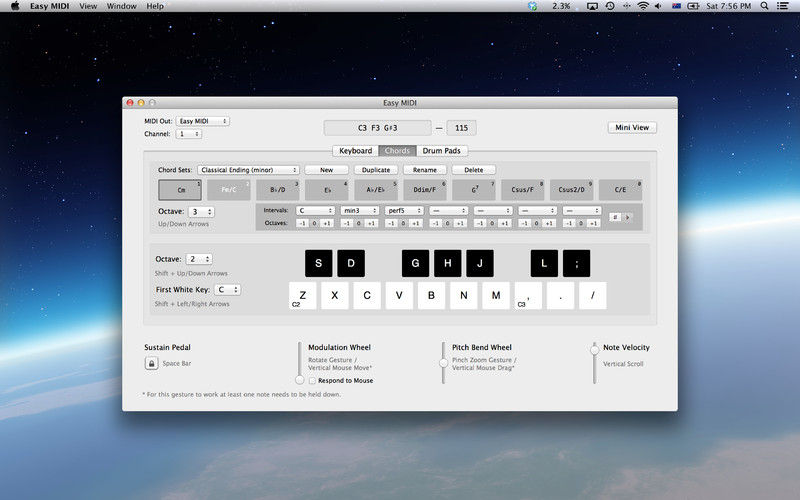Click the Note Velocity slider
The height and width of the screenshot is (500, 800).
[x=594, y=363]
